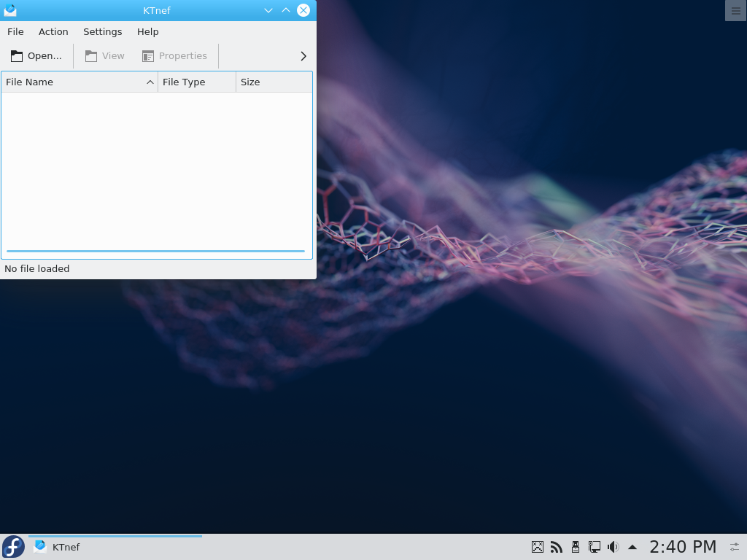This screenshot has height=560, width=747.
Task: Open the audio volume tray icon
Action: click(613, 547)
